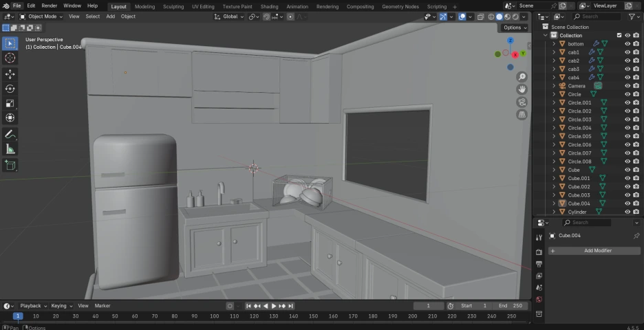The width and height of the screenshot is (644, 330).
Task: Select the Transform tool
Action: coord(10,118)
